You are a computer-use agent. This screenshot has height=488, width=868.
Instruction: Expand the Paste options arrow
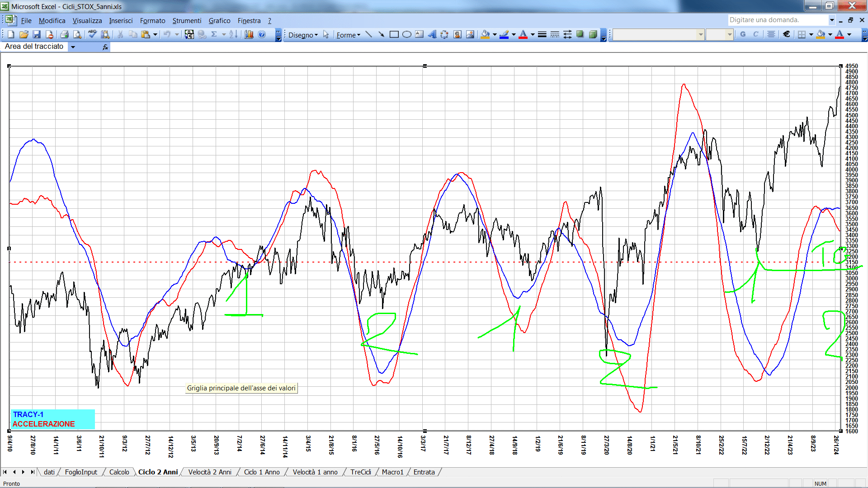(x=155, y=34)
